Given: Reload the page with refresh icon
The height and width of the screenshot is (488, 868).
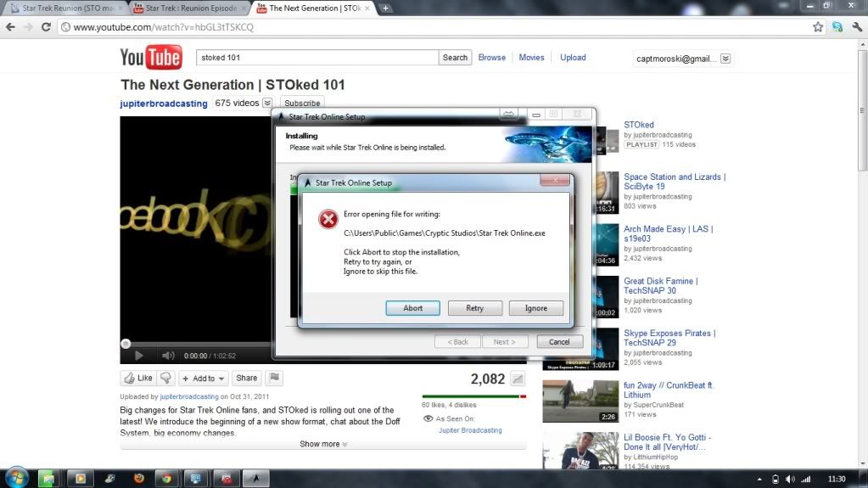Looking at the screenshot, I should coord(47,27).
